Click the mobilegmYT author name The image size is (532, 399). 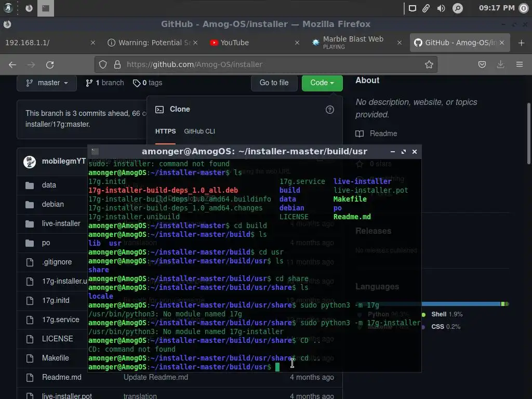click(x=63, y=162)
